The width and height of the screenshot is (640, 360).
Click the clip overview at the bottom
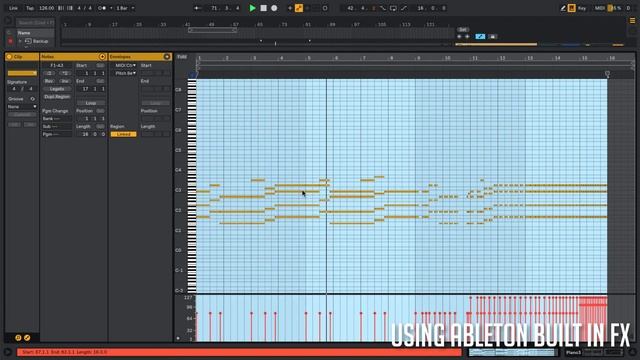click(513, 352)
